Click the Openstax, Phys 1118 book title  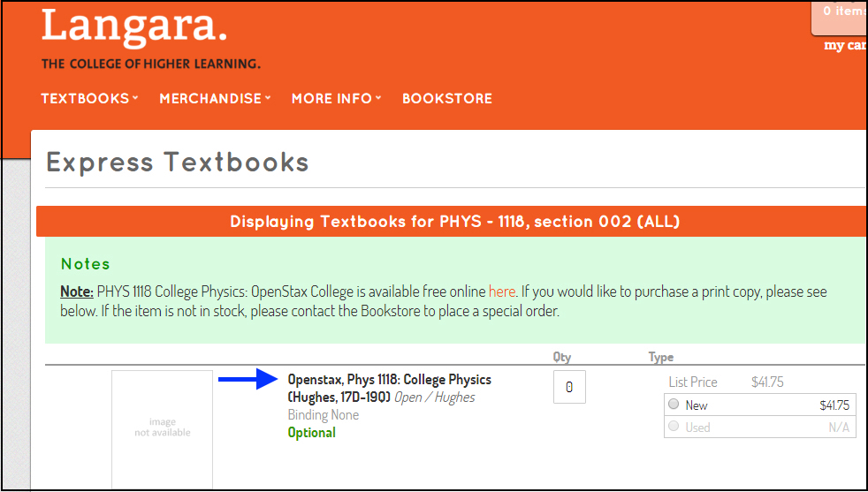tap(389, 389)
